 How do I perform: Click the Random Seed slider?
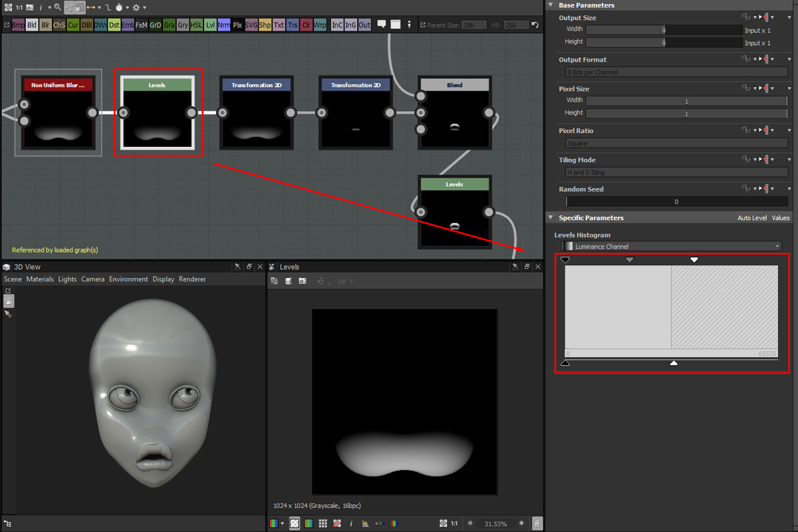675,201
